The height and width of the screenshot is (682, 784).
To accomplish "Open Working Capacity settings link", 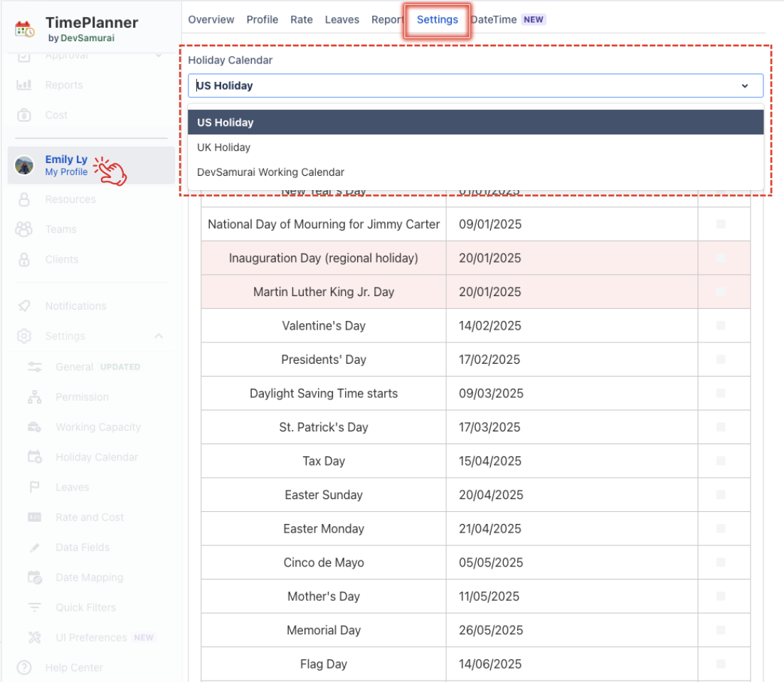I will click(98, 427).
